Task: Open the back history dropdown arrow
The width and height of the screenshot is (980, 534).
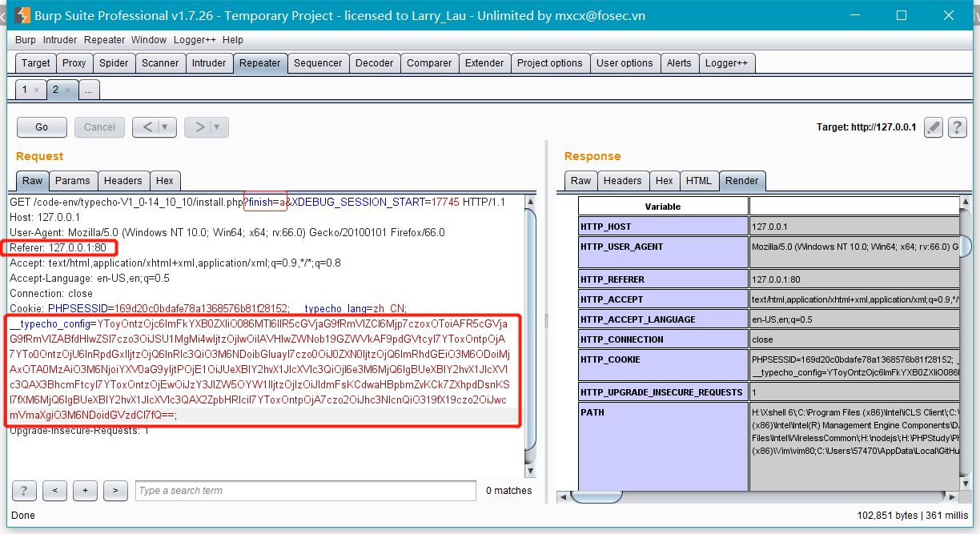Action: coord(166,126)
